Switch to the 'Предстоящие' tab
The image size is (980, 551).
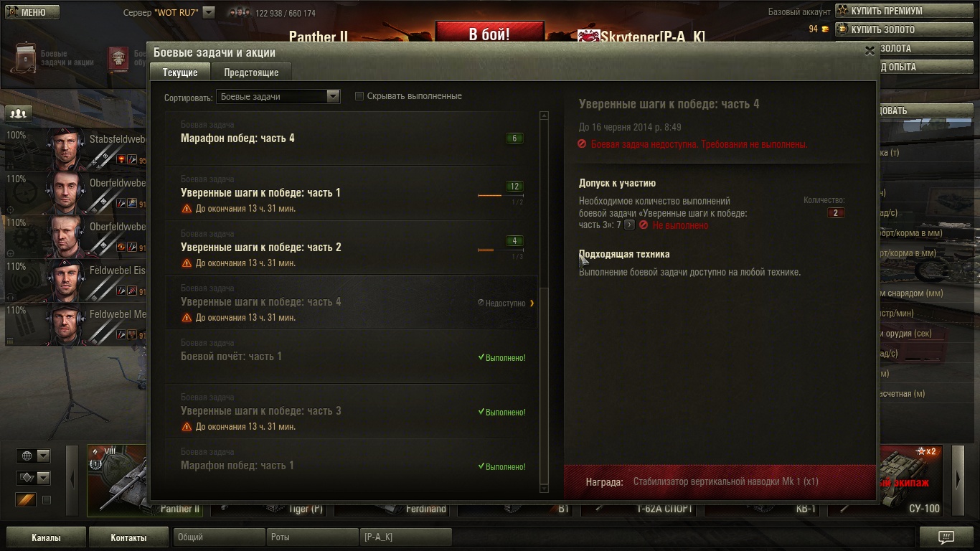click(251, 72)
